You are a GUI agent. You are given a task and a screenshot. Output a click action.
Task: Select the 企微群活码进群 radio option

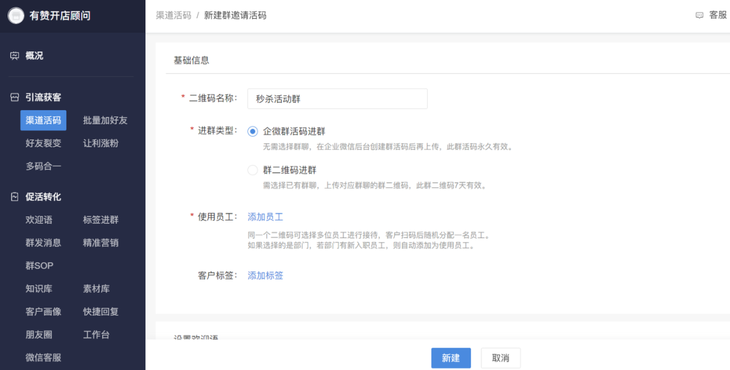[x=252, y=132]
